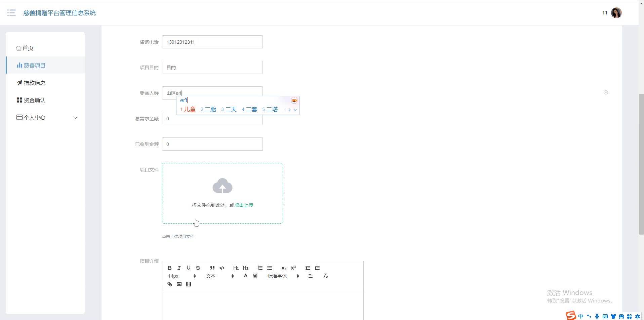Increase indent in the editor
The width and height of the screenshot is (644, 320).
point(317,268)
